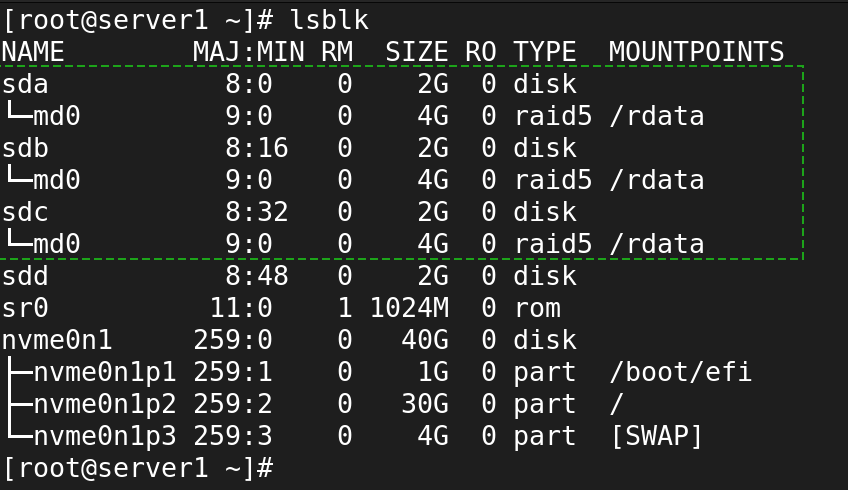Click the /boot/efi mountpoint

point(680,372)
